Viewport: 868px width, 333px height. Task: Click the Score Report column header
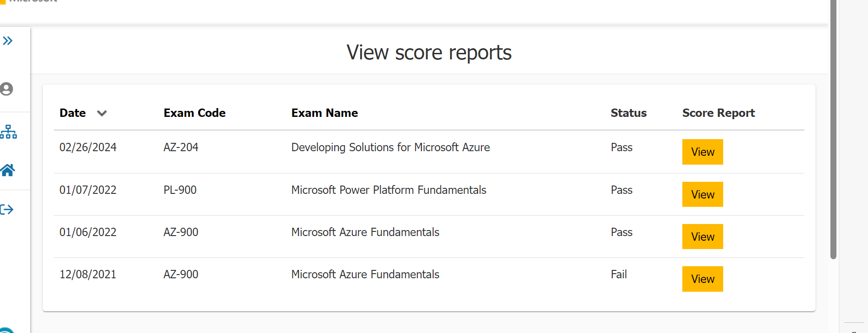(x=719, y=113)
